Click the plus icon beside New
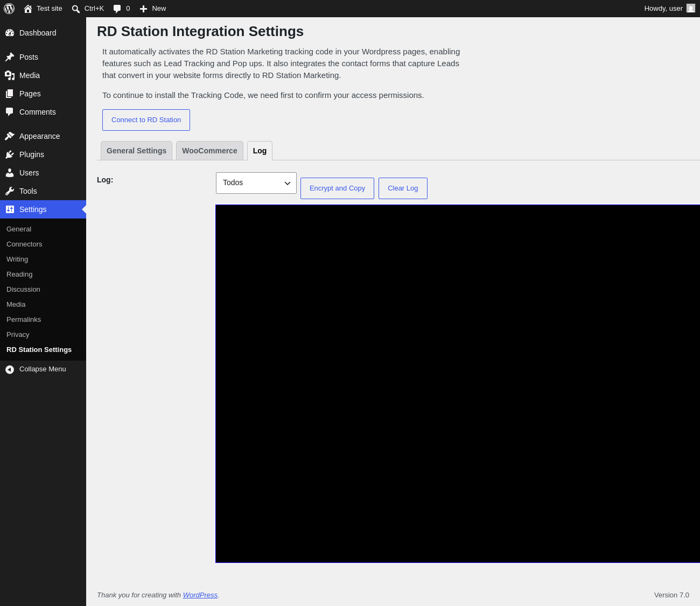Screen dimensions: 700x606 click(x=143, y=9)
